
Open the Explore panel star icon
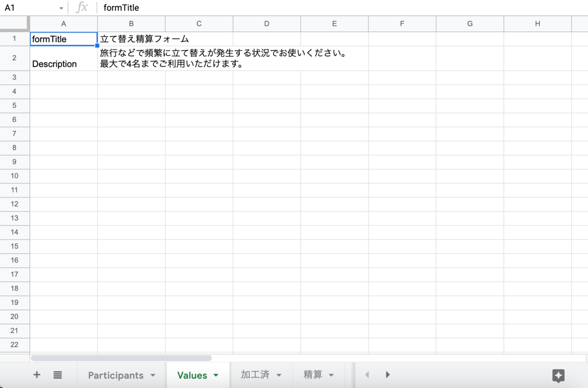tap(558, 375)
